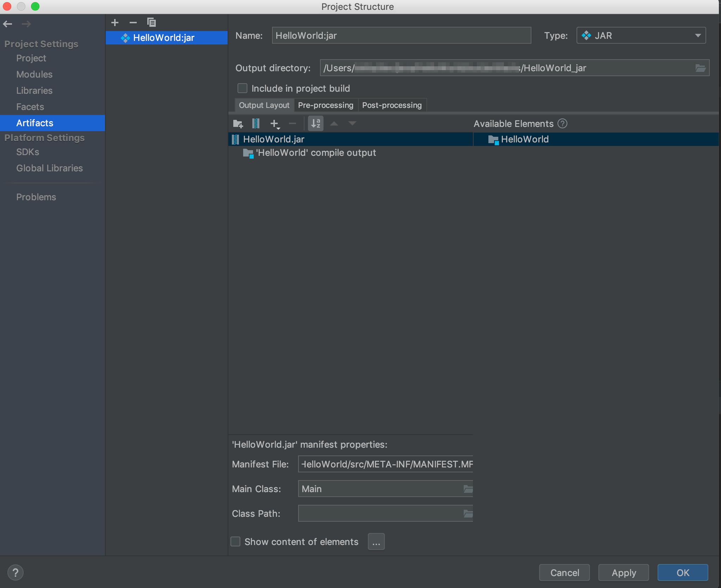Open the Modules settings section

[x=34, y=74]
